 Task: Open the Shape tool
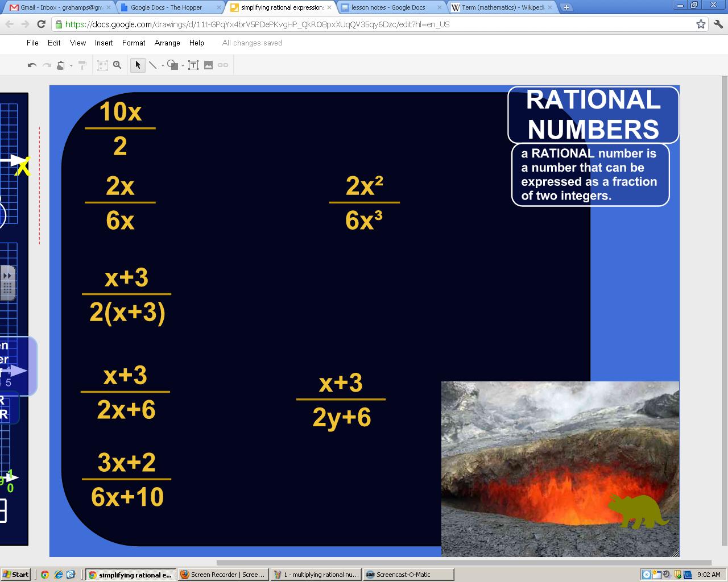pyautogui.click(x=172, y=65)
